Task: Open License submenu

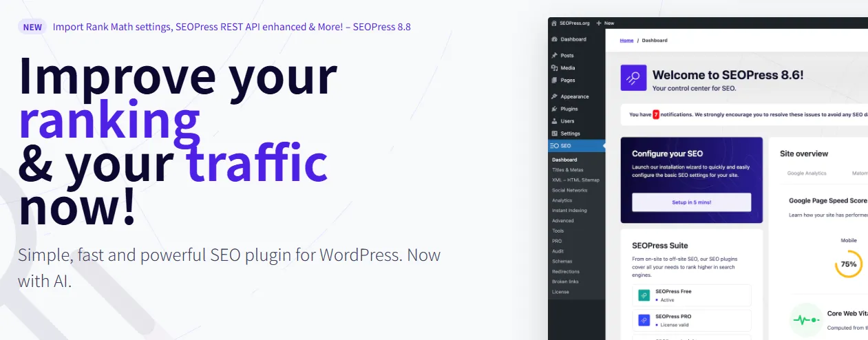Action: (560, 292)
